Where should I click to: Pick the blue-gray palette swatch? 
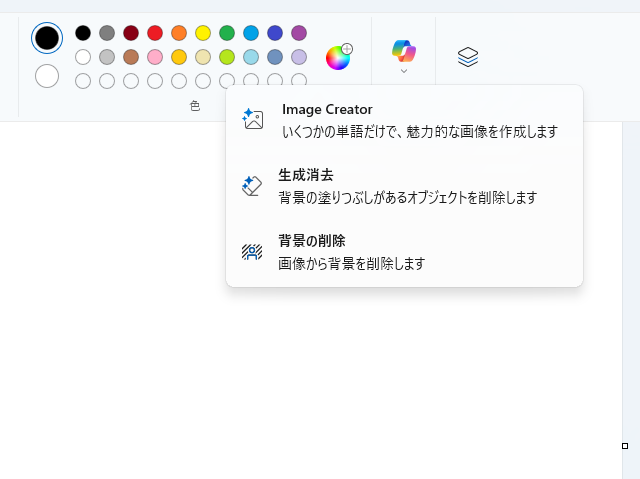275,57
